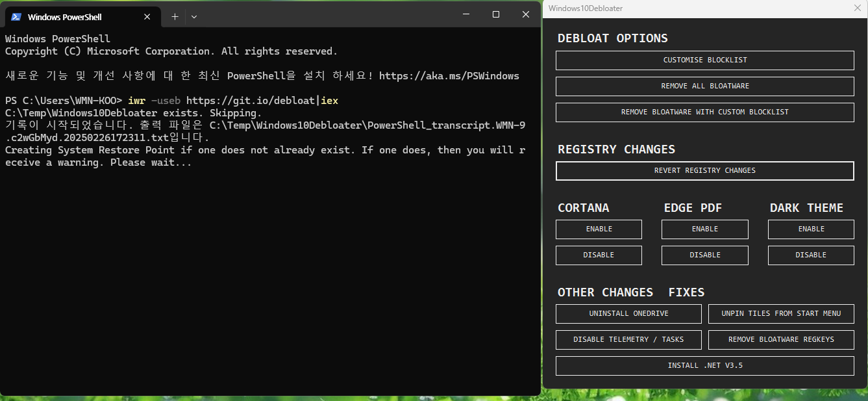Screen dimensions: 868x401
Task: Click Remove All Bloatware
Action: [x=705, y=86]
